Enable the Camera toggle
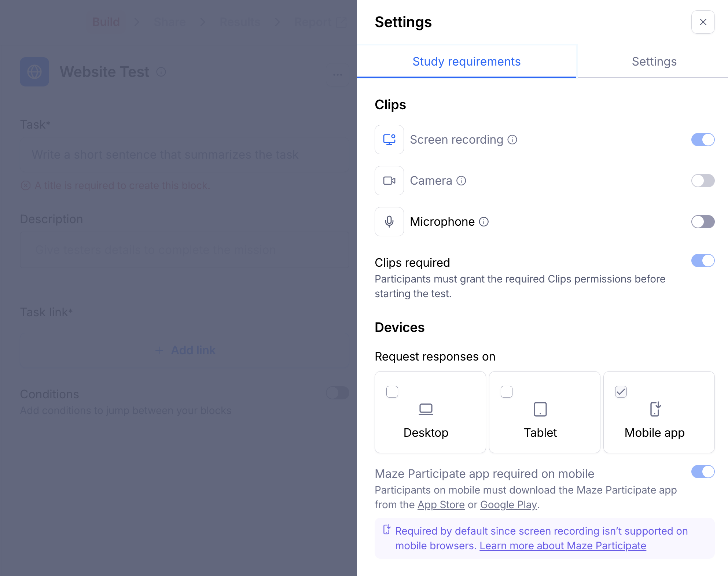The image size is (728, 576). pyautogui.click(x=702, y=181)
